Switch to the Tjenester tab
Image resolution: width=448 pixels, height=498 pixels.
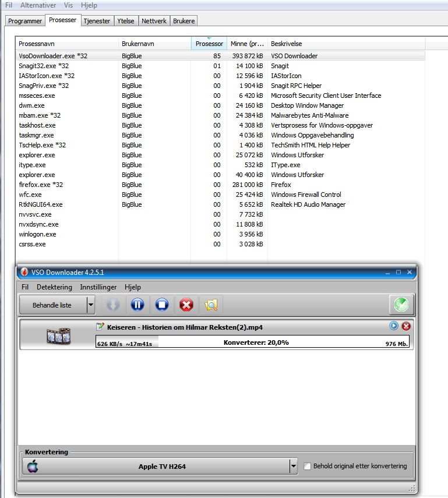tap(97, 21)
